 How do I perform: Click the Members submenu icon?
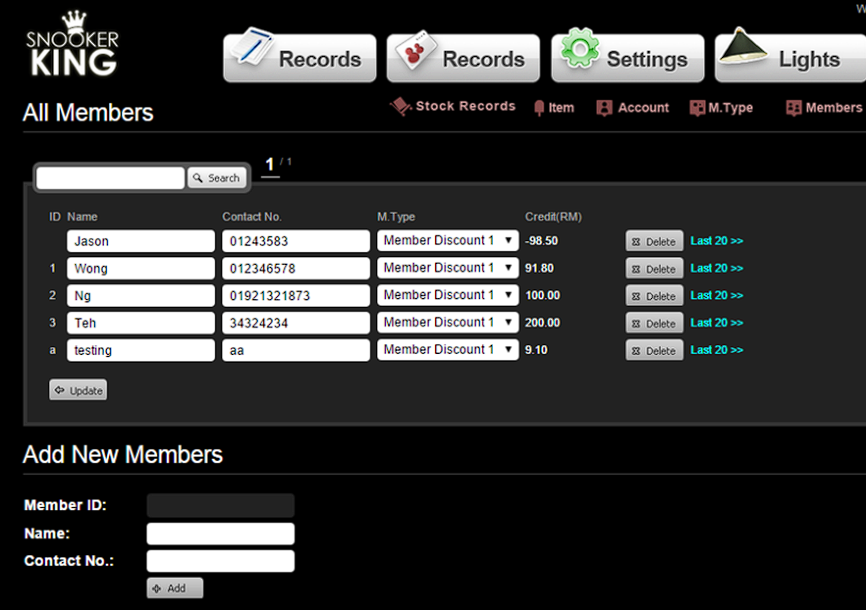(794, 108)
